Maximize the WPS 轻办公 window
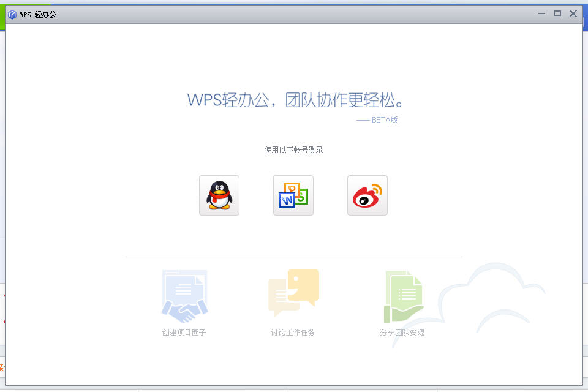588x392 pixels. coord(557,13)
